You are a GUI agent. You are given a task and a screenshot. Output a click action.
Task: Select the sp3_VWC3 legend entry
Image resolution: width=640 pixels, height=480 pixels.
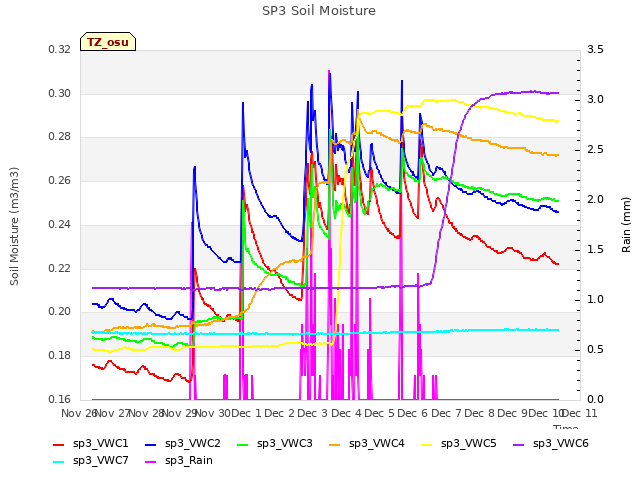(x=275, y=443)
